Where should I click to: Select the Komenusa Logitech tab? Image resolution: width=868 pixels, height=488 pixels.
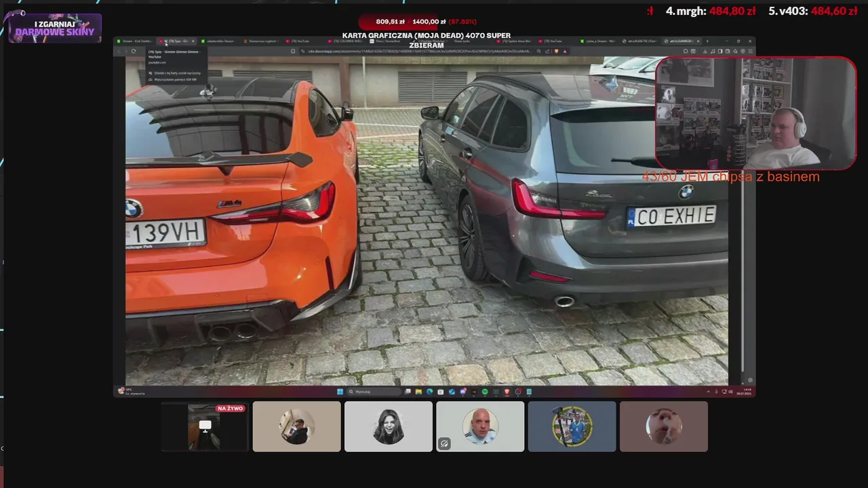coord(262,41)
